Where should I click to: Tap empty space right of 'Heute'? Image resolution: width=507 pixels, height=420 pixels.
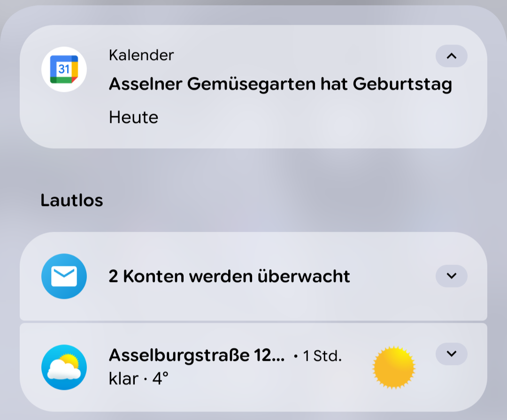click(x=305, y=117)
